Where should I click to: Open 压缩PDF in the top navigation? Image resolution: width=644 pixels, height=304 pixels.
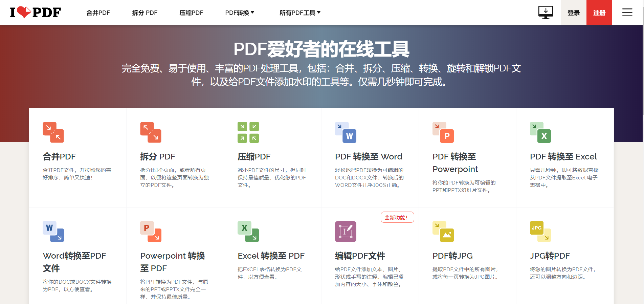(191, 13)
